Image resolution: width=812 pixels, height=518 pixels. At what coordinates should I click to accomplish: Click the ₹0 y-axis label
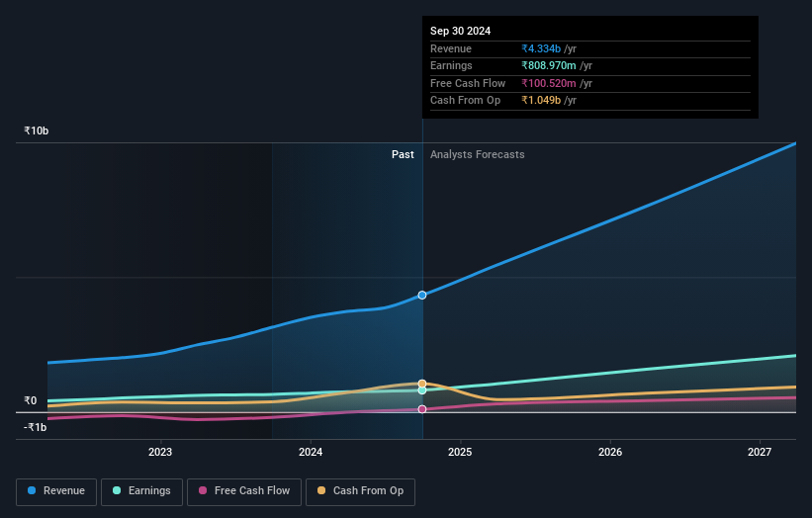(x=31, y=400)
